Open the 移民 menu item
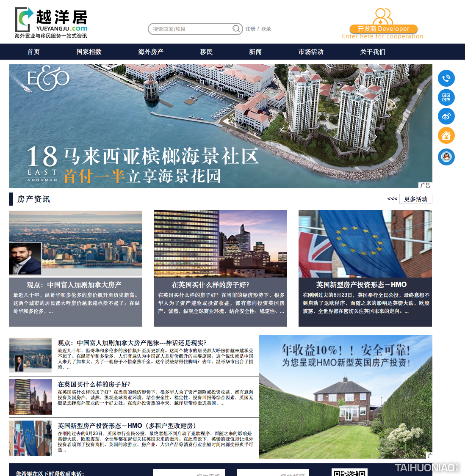 (206, 52)
